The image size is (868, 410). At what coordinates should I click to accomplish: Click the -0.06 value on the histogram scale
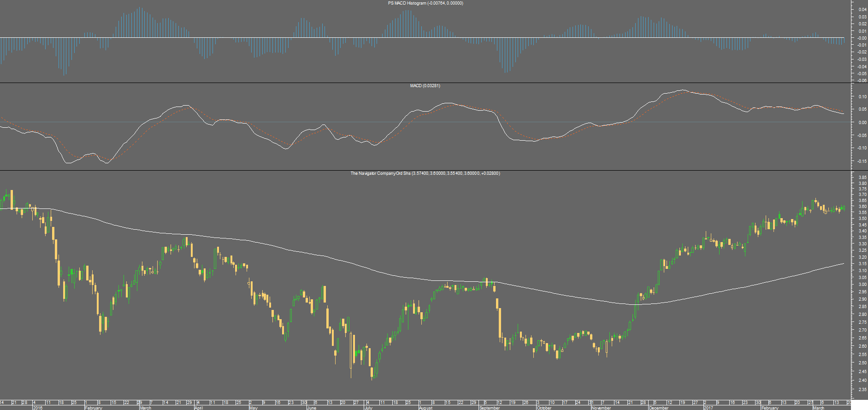point(862,80)
